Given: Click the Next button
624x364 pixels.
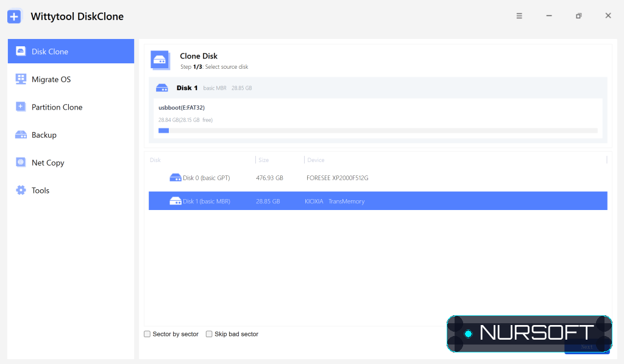Looking at the screenshot, I should point(587,346).
